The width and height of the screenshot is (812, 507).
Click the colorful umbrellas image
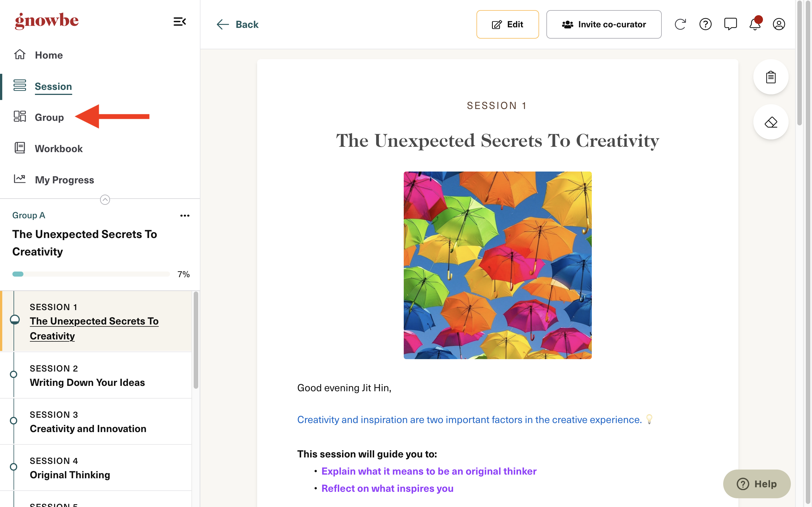coord(498,265)
